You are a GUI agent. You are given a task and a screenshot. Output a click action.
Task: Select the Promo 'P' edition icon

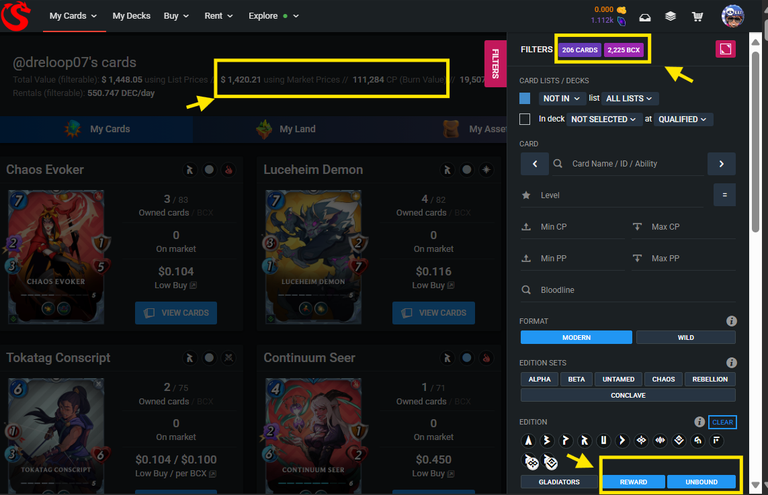coord(565,440)
